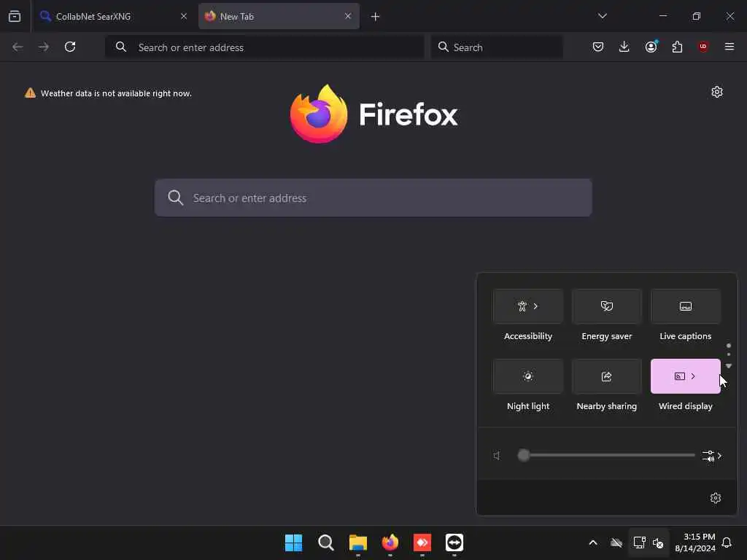
Task: Toggle the highlighted Wired display tile
Action: coord(685,376)
